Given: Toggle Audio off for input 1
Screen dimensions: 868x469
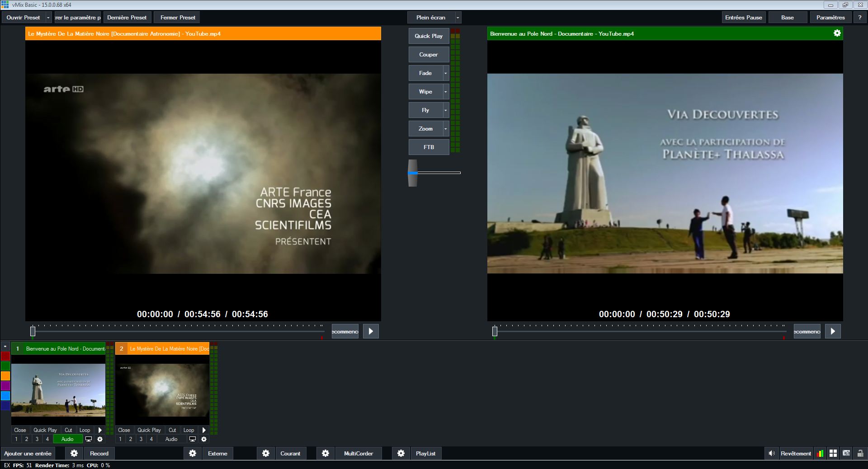Looking at the screenshot, I should coord(67,439).
